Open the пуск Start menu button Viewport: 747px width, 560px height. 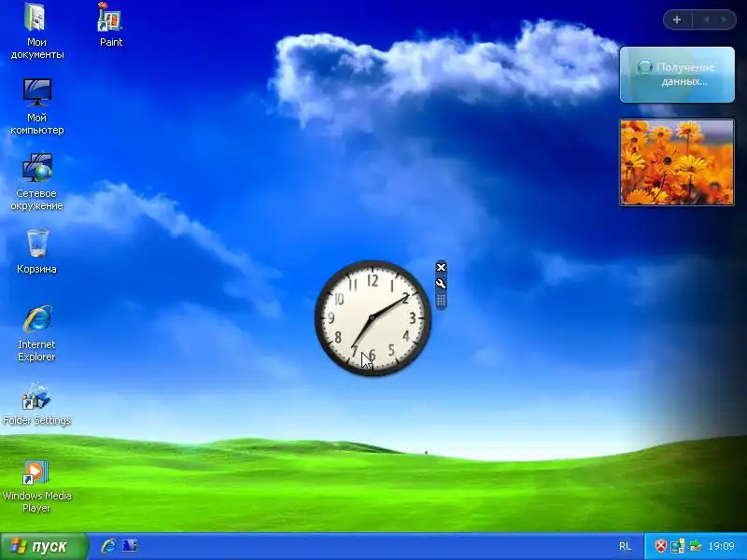click(x=44, y=546)
